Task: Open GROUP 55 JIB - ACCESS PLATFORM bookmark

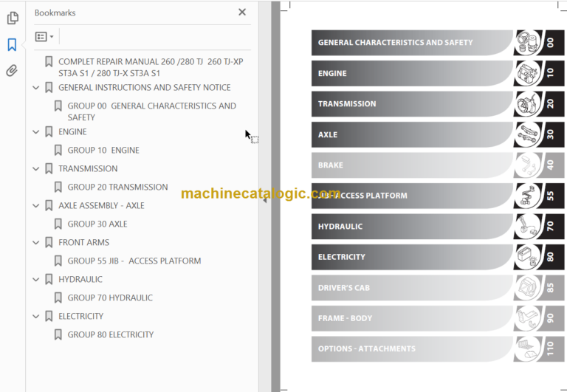Action: point(134,261)
